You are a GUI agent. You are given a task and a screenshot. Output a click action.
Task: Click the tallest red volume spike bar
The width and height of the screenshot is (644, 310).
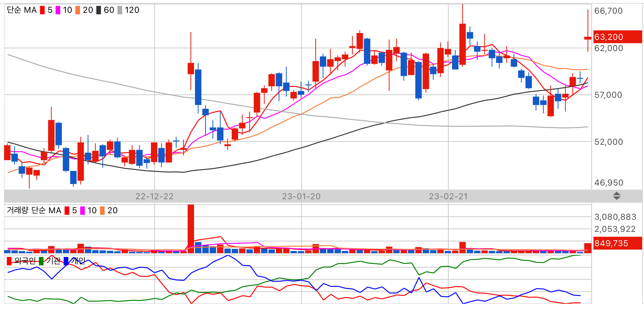(x=191, y=229)
